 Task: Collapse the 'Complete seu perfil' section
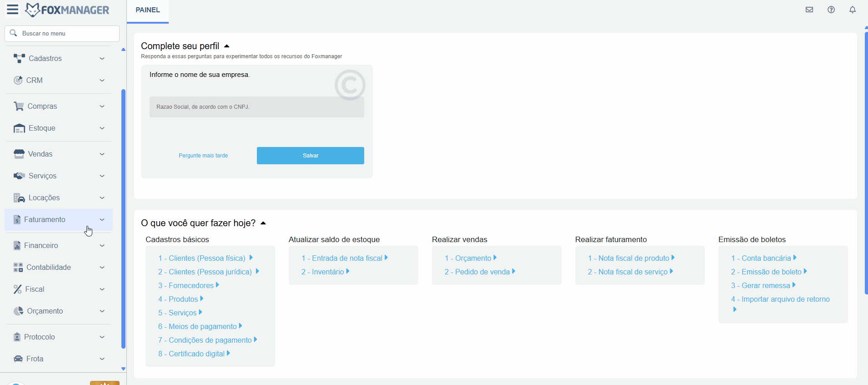(227, 46)
